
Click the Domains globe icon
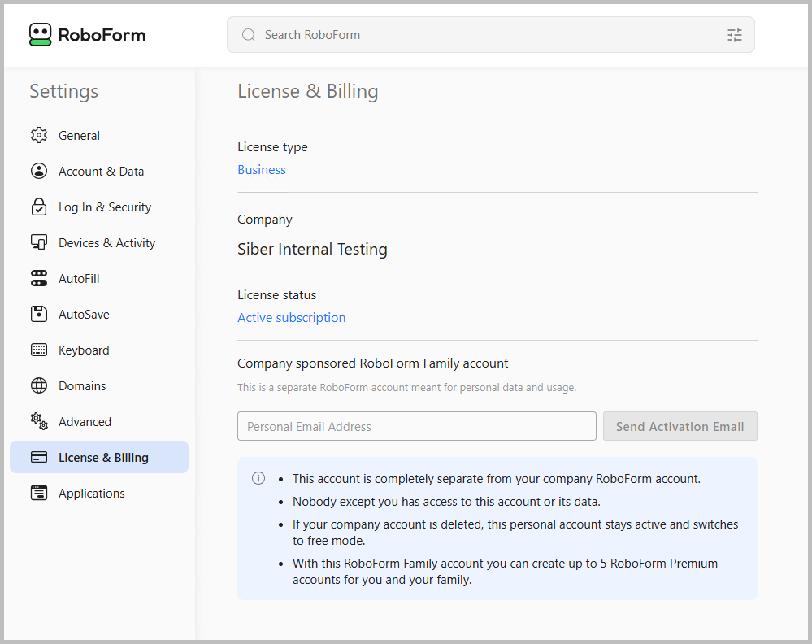39,386
